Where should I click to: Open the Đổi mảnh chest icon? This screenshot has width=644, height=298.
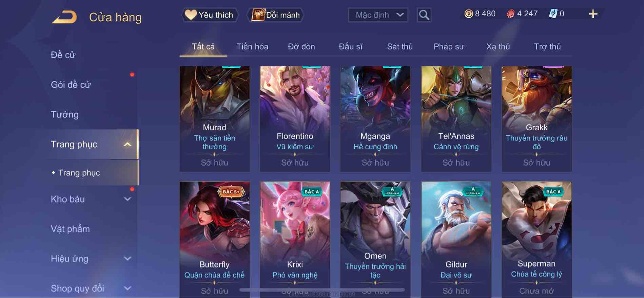tap(258, 15)
